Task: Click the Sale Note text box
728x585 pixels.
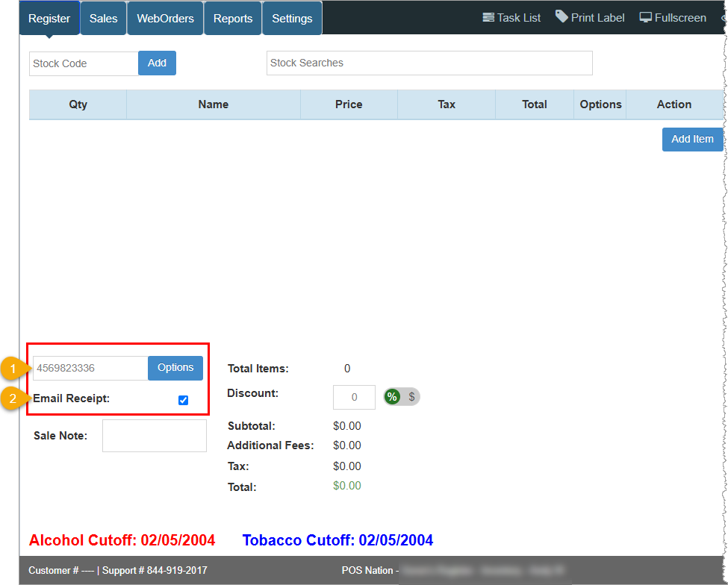Action: point(154,435)
